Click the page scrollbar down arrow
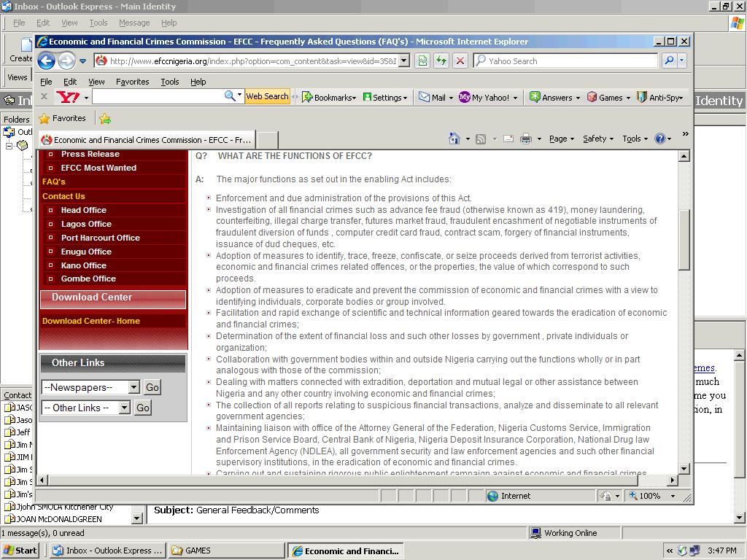Viewport: 747px width, 560px height. click(x=684, y=469)
